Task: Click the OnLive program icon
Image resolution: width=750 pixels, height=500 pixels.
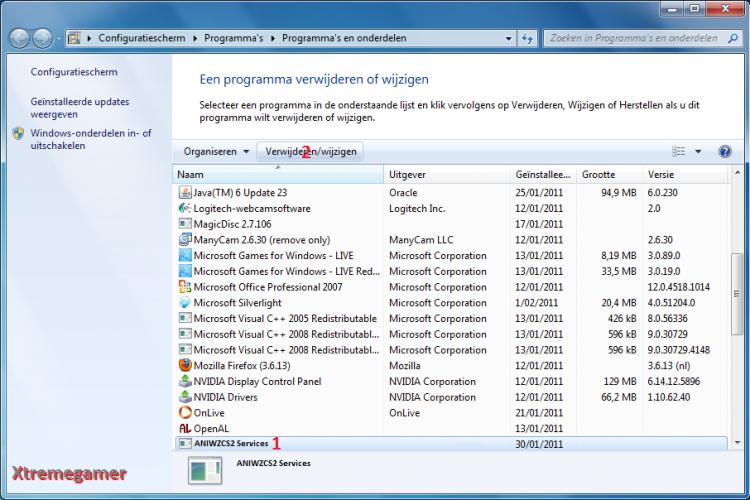Action: [x=185, y=412]
